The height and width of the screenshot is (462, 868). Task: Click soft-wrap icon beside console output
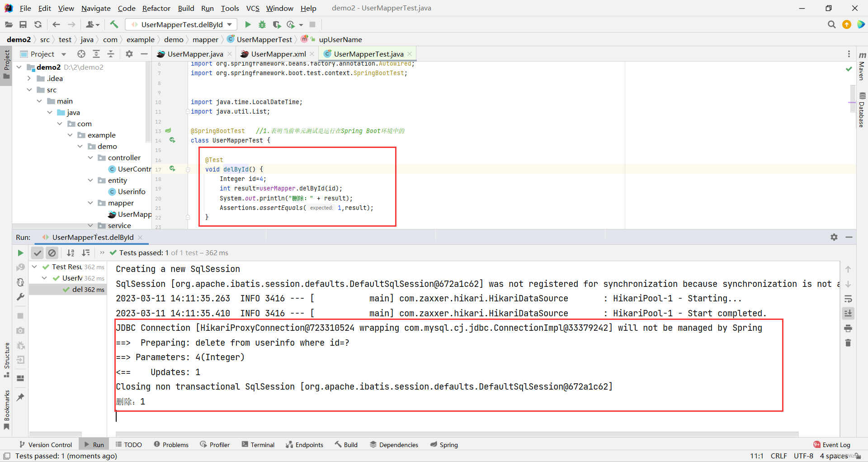(848, 299)
